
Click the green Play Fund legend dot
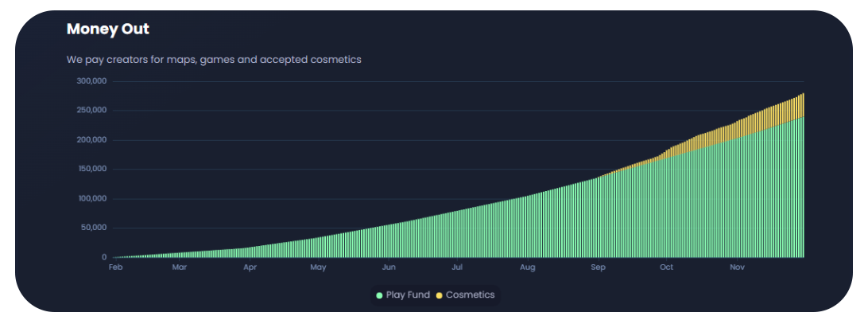[x=380, y=295]
